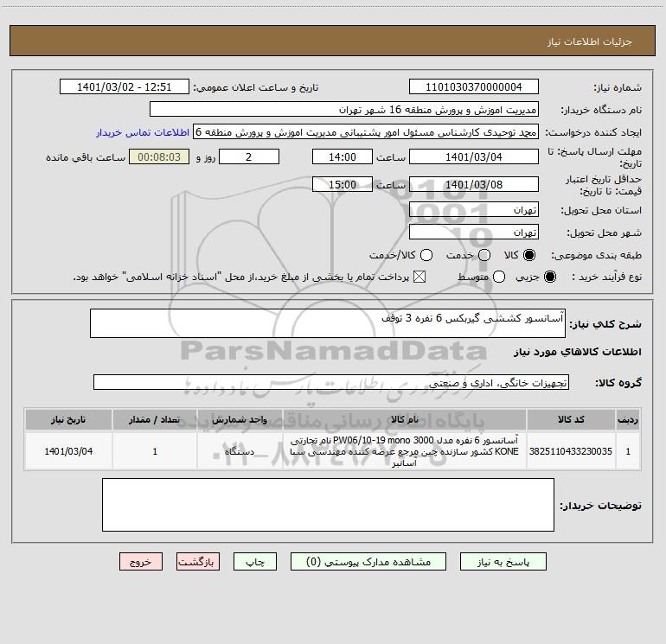This screenshot has width=666, height=644.
Task: Select the 'کالا' radio button
Action: [529, 255]
